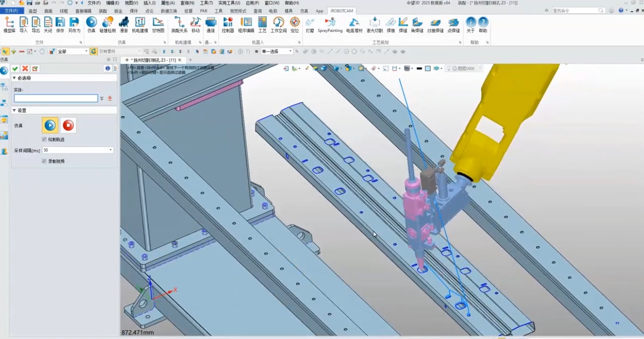The width and height of the screenshot is (644, 339).
Task: Click the 实体 entity input field
Action: click(x=55, y=99)
